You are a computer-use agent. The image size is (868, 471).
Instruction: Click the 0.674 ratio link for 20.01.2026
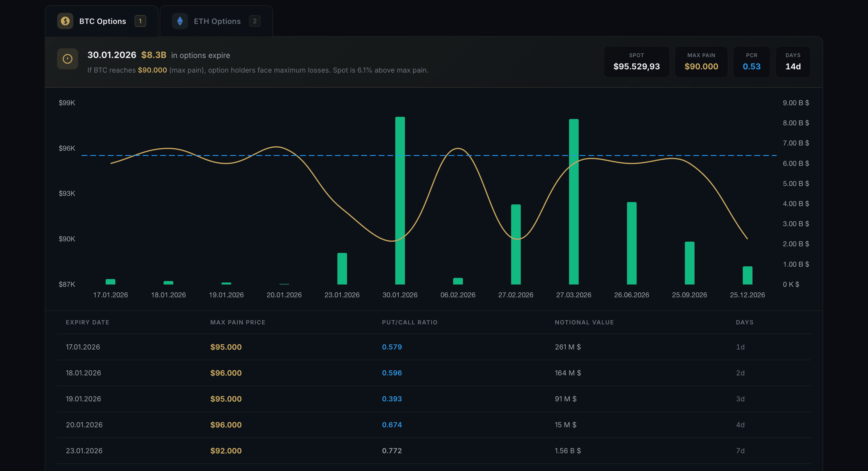point(392,425)
